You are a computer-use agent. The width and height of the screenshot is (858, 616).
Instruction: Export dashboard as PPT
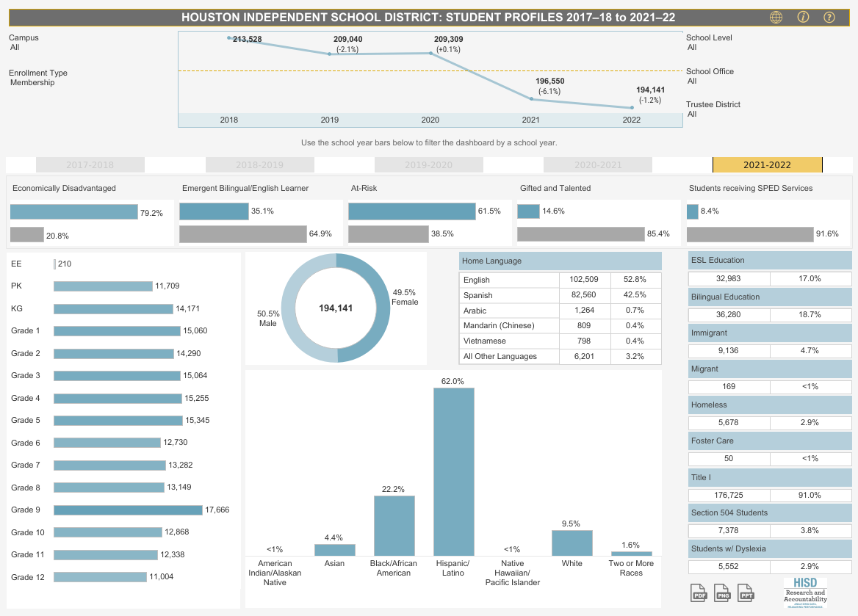(746, 593)
